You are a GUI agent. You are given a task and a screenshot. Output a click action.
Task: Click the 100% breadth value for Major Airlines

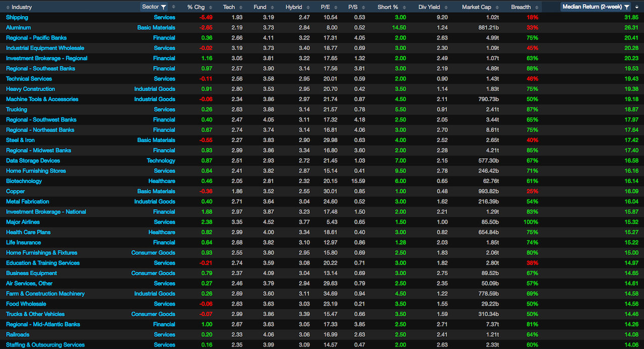[x=531, y=222]
